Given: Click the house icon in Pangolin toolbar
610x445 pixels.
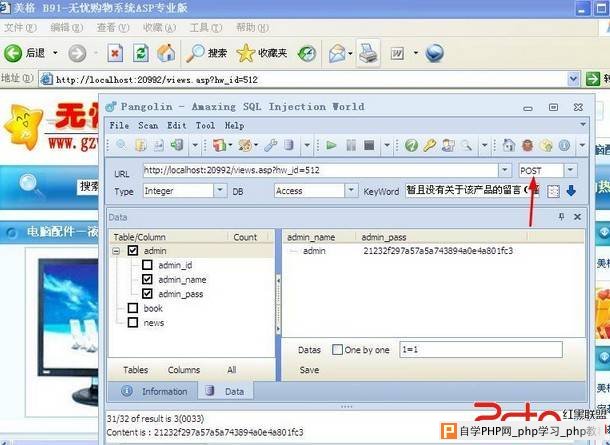Looking at the screenshot, I should pyautogui.click(x=508, y=145).
